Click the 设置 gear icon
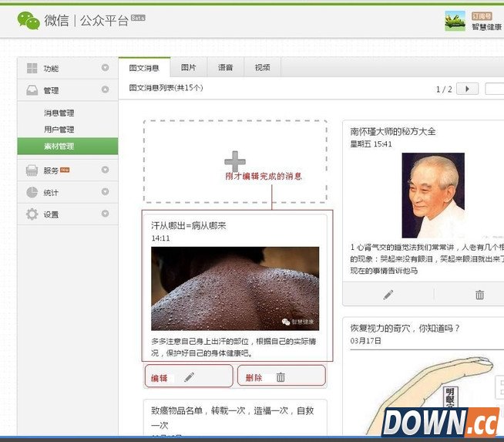The height and width of the screenshot is (442, 504). click(x=32, y=214)
